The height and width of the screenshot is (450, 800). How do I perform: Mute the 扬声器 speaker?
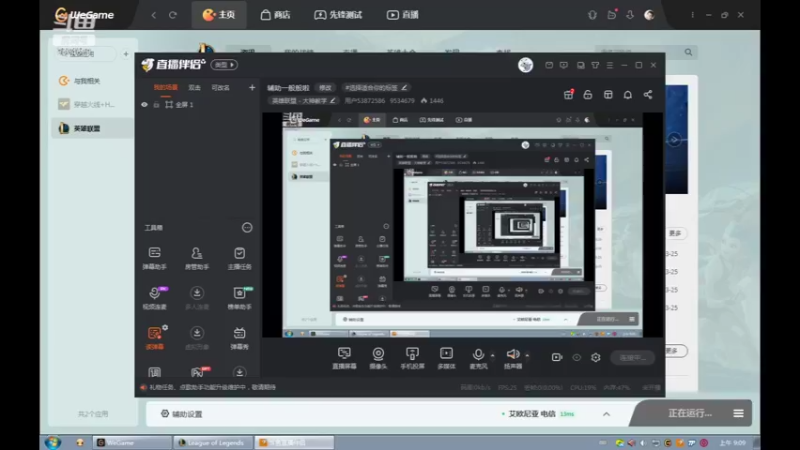(513, 358)
